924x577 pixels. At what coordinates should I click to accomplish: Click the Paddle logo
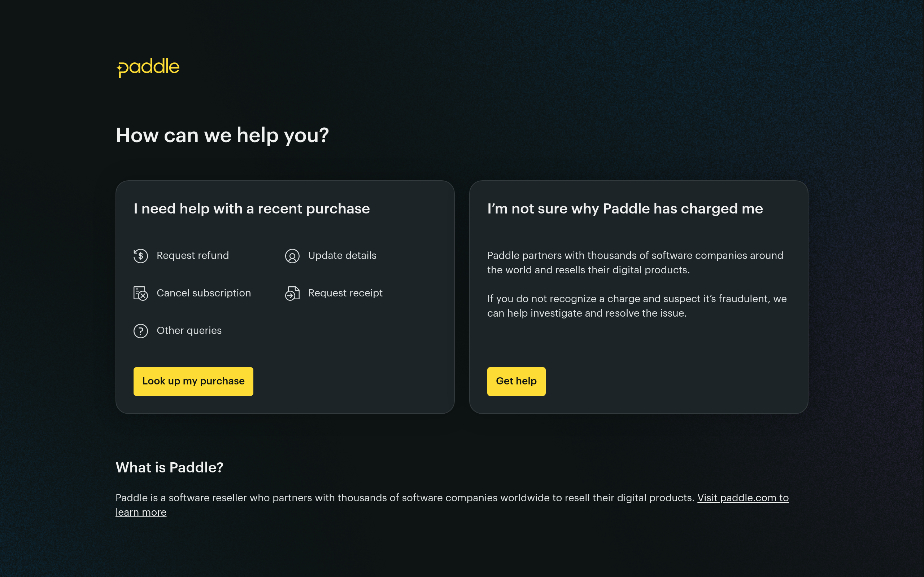coord(147,67)
